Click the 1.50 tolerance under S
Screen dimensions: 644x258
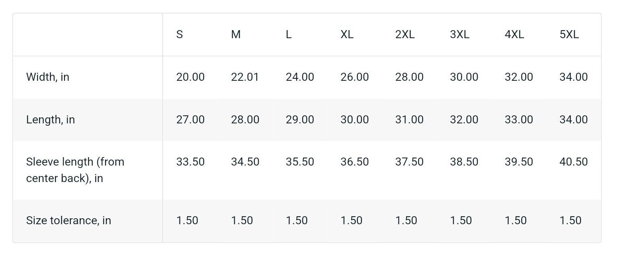(187, 221)
